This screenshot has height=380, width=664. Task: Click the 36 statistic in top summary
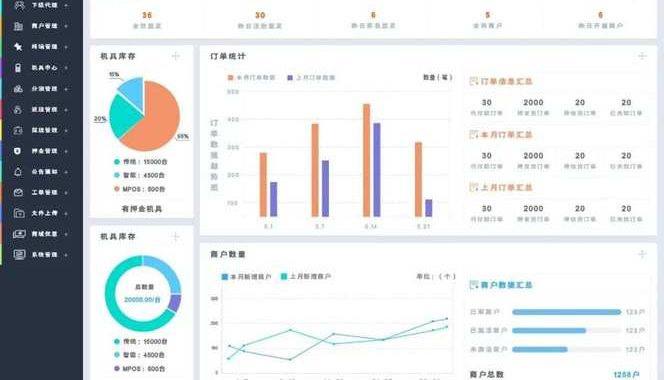pyautogui.click(x=147, y=15)
